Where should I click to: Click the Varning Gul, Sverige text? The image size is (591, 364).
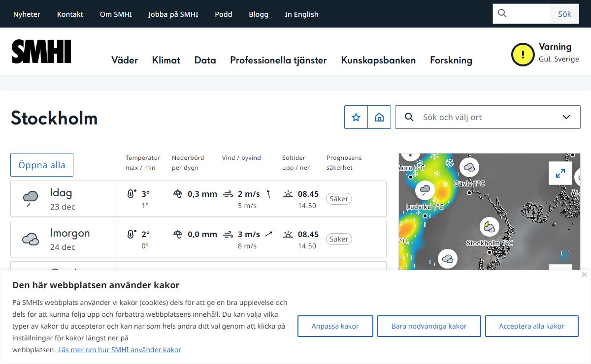pyautogui.click(x=559, y=53)
